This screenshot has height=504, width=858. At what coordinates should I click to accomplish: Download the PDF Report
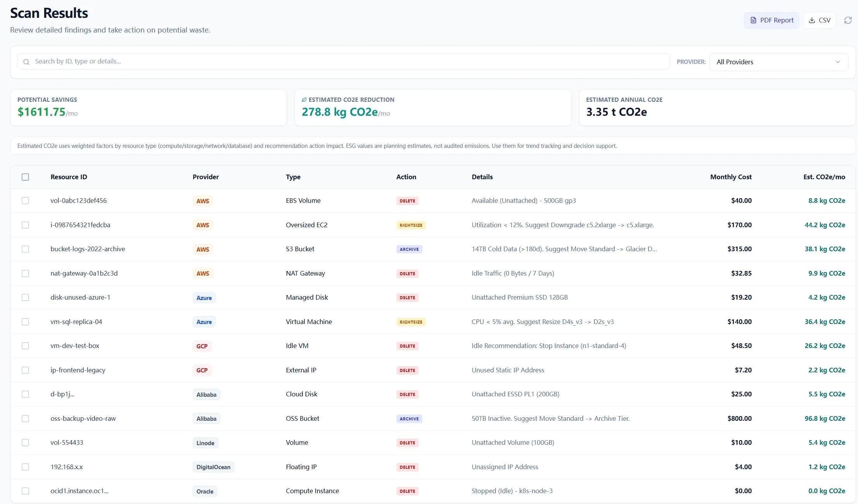tap(771, 20)
